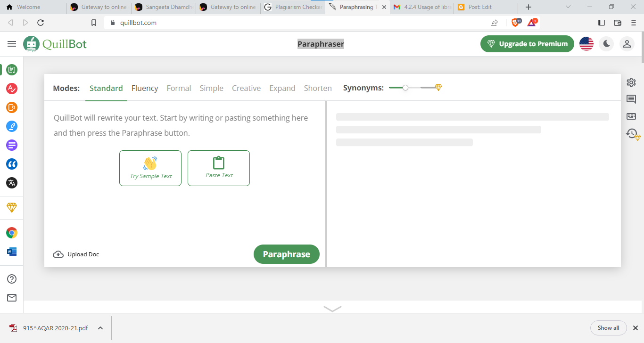This screenshot has width=644, height=343.
Task: Open the Summarizer sidebar icon
Action: pos(12,145)
